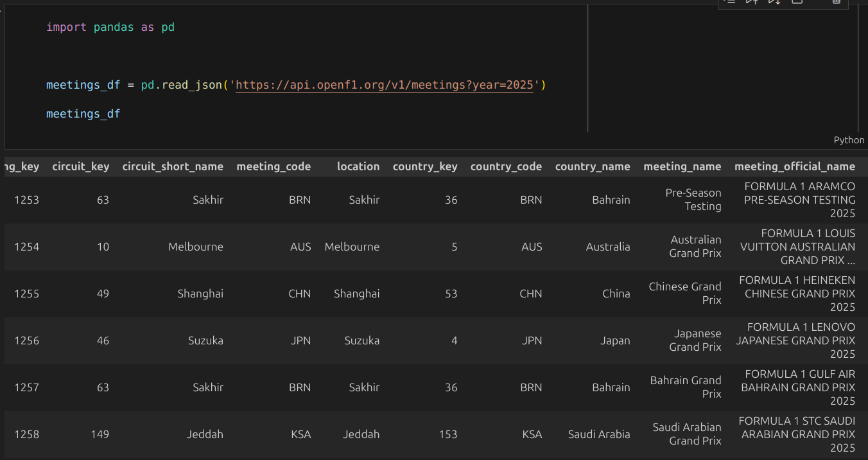This screenshot has height=460, width=868.
Task: Click country_key value 5 in the Australia row
Action: click(x=455, y=247)
